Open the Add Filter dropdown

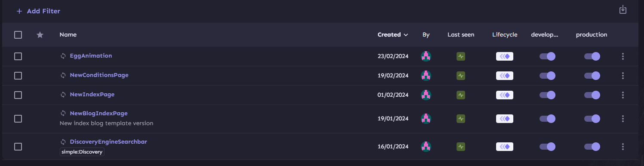[38, 11]
